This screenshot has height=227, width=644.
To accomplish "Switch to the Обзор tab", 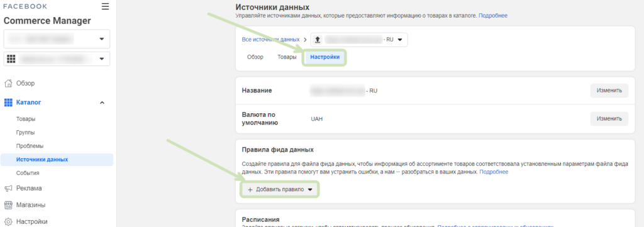I will pyautogui.click(x=255, y=57).
